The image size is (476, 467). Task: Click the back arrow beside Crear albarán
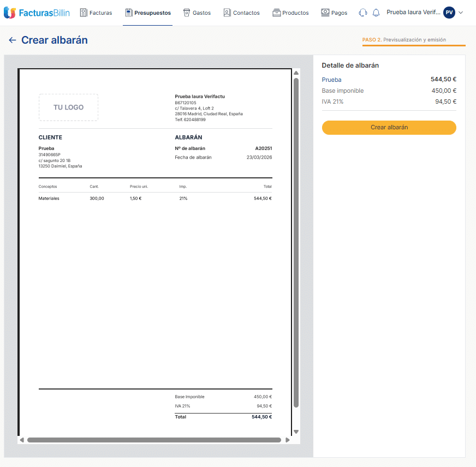[x=13, y=40]
